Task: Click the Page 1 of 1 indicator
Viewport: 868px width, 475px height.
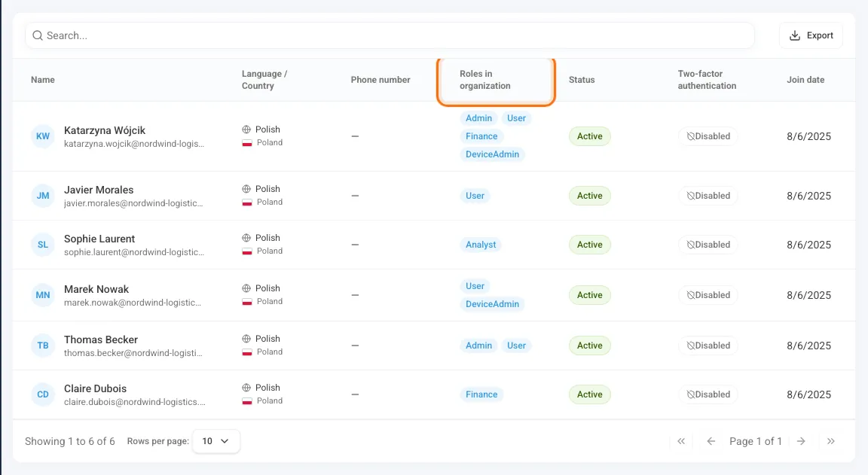Action: 756,441
